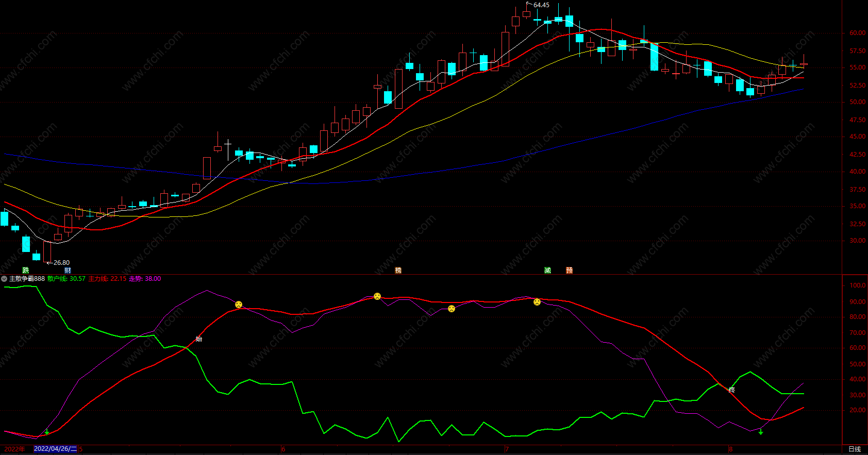This screenshot has width=868, height=455.
Task: Click the 减 event marker icon
Action: pos(547,271)
